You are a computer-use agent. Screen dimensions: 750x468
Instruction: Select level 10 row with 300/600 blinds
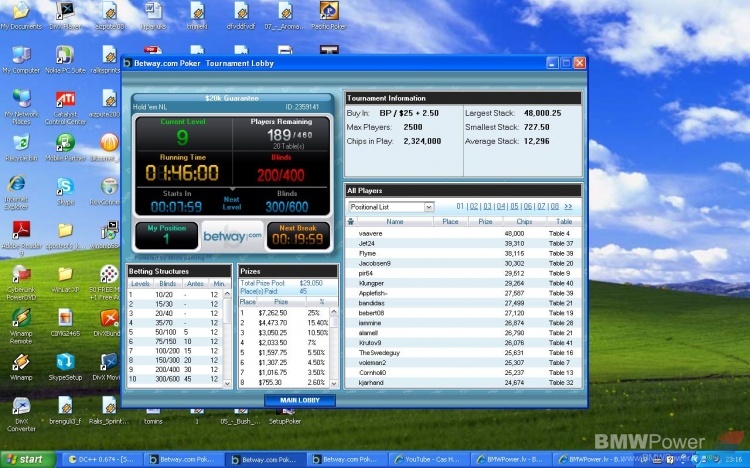coord(175,379)
